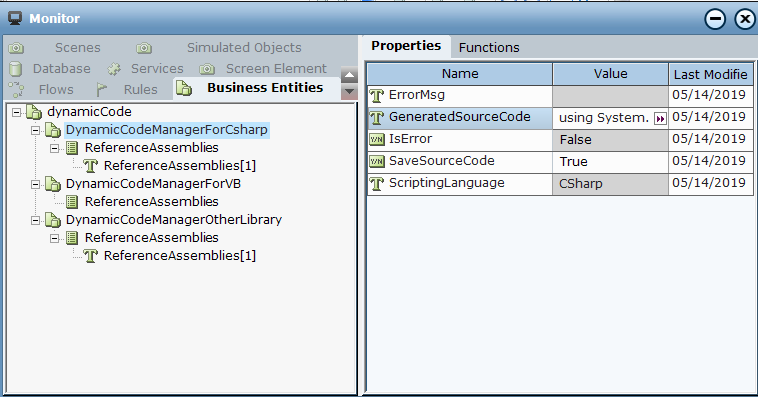The width and height of the screenshot is (758, 397).
Task: Click the SaveSourceCode True value cell
Action: click(x=610, y=162)
